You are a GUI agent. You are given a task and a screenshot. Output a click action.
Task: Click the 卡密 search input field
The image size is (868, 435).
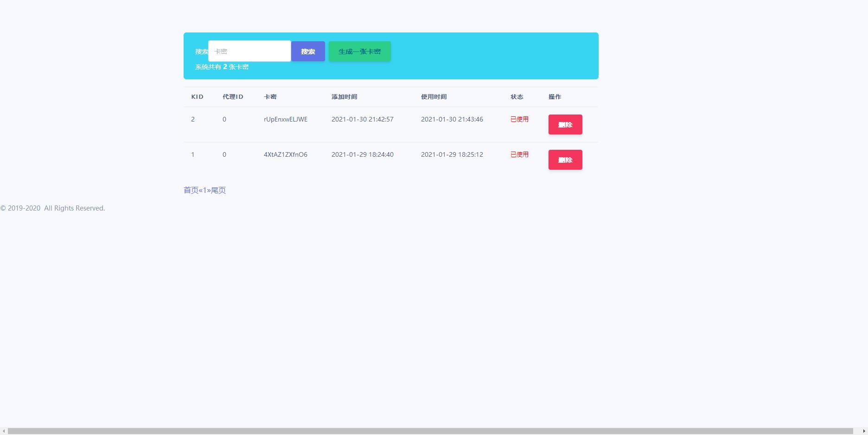249,51
